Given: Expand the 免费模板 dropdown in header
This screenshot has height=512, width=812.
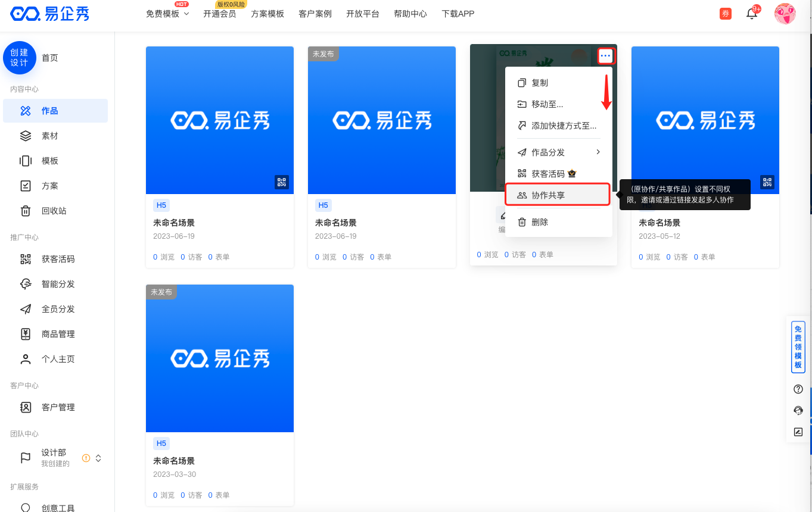Looking at the screenshot, I should [167, 14].
